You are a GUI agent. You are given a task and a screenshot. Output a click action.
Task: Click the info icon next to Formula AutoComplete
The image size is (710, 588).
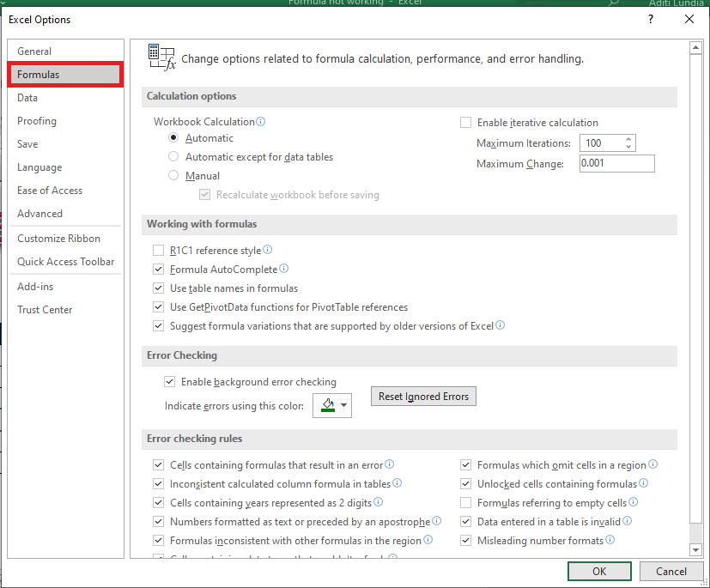tap(284, 269)
